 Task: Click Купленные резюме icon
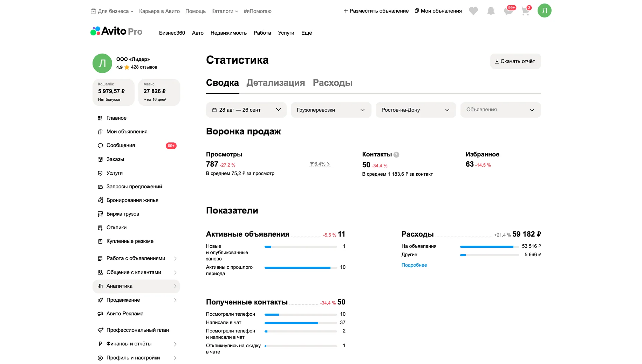click(x=100, y=241)
